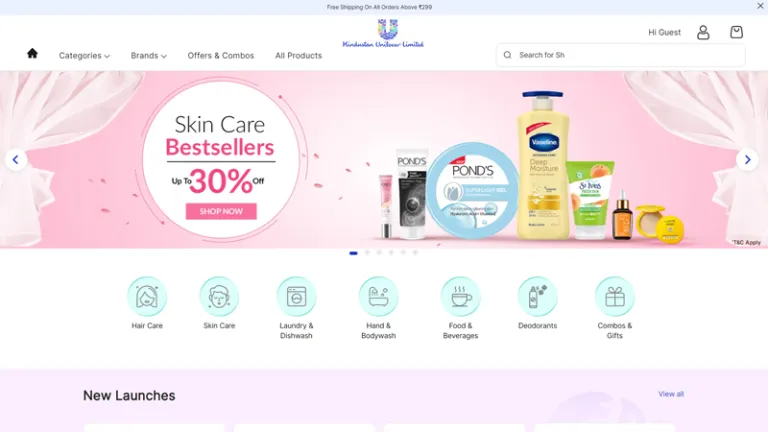Focus the product search input field

(x=621, y=55)
